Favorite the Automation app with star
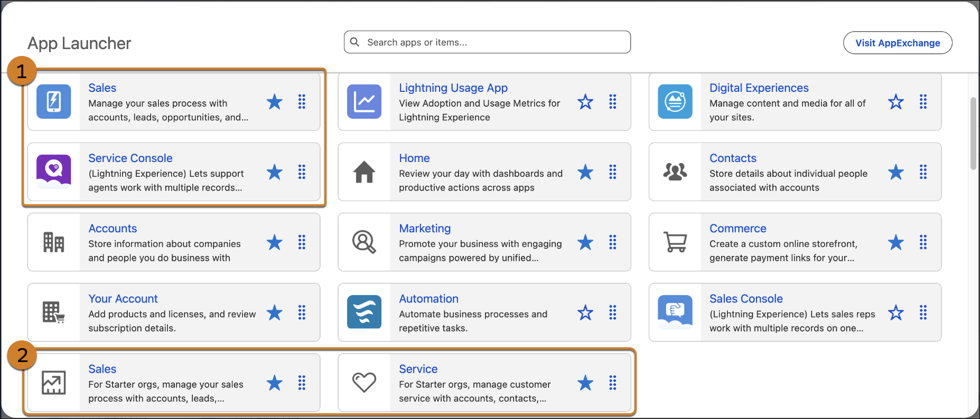 pyautogui.click(x=585, y=312)
